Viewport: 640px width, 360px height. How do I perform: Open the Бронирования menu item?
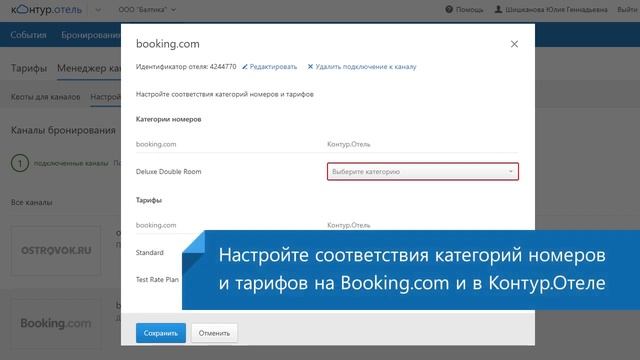point(91,35)
